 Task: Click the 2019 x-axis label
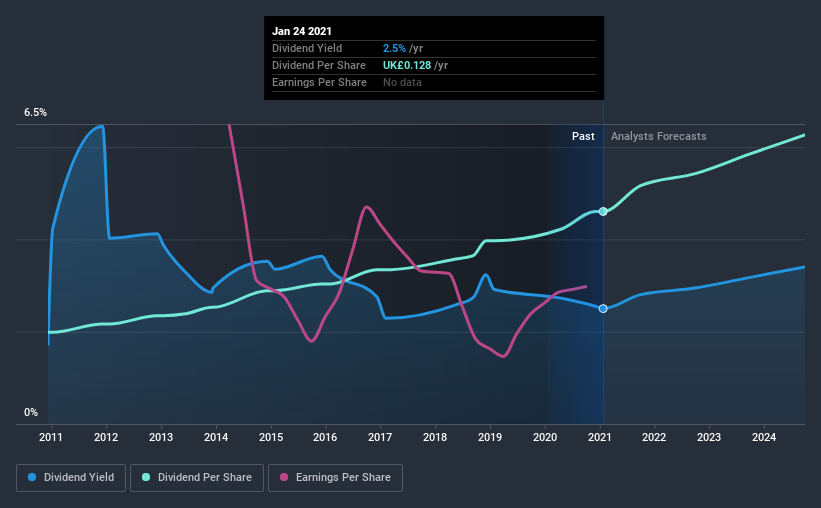490,437
